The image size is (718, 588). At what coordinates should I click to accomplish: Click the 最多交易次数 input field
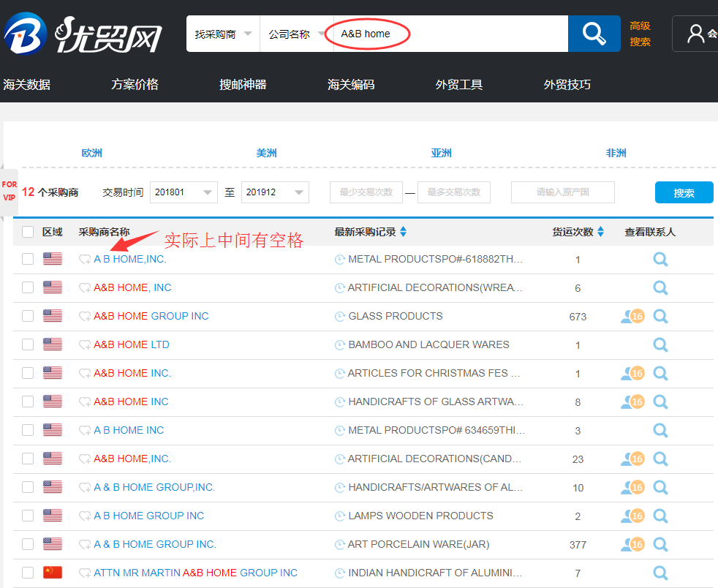454,192
